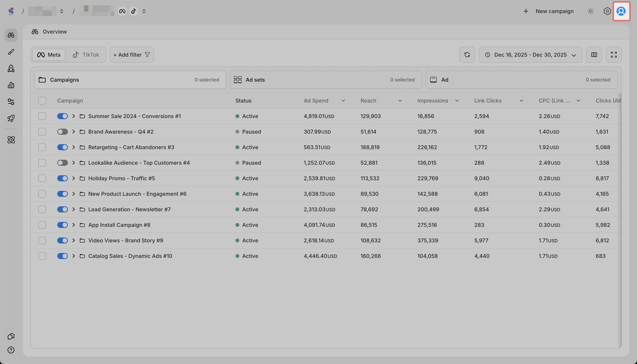Screen dimensions: 637x364
Task: Toggle off Summer Sale 2024 campaign switch
Action: (x=63, y=116)
